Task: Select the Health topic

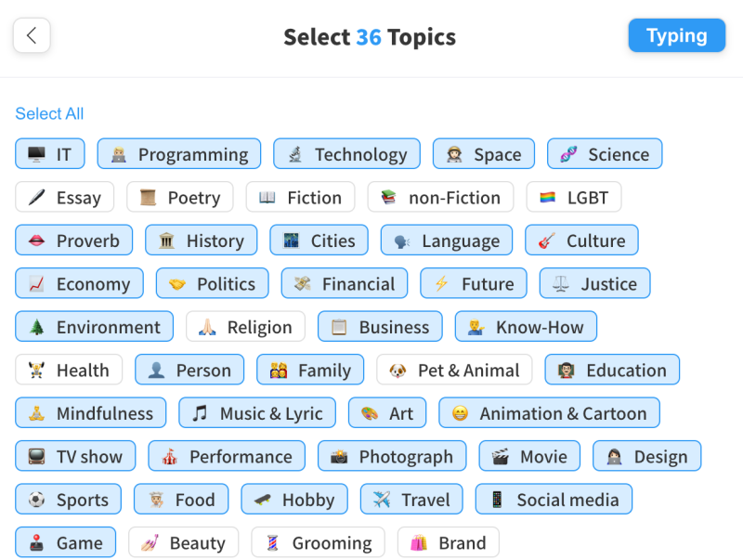Action: 69,370
